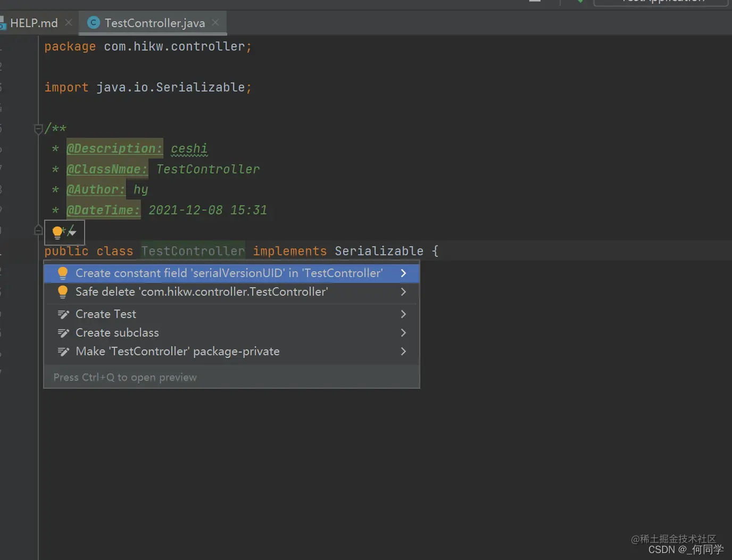Choose Create constant field 'serialVersionUID' action
This screenshot has width=732, height=560.
coord(231,273)
